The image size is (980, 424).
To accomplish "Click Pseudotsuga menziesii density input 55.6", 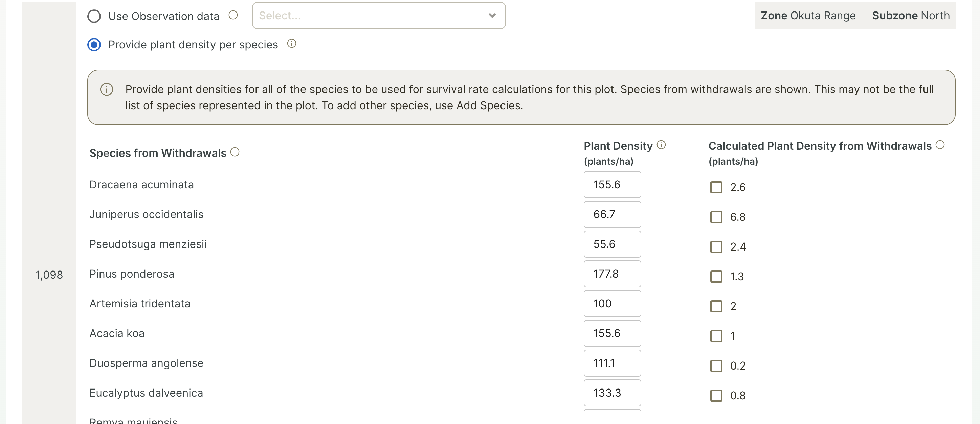I will click(x=612, y=244).
